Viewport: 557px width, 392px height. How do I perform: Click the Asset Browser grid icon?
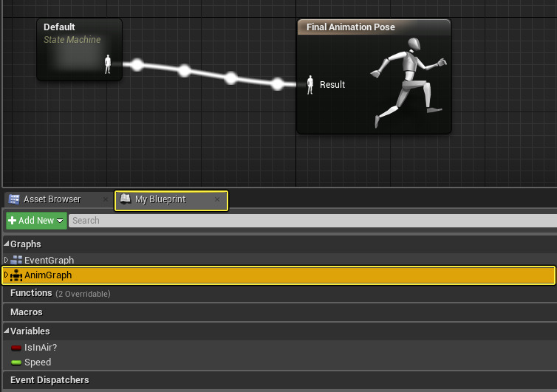click(x=14, y=199)
